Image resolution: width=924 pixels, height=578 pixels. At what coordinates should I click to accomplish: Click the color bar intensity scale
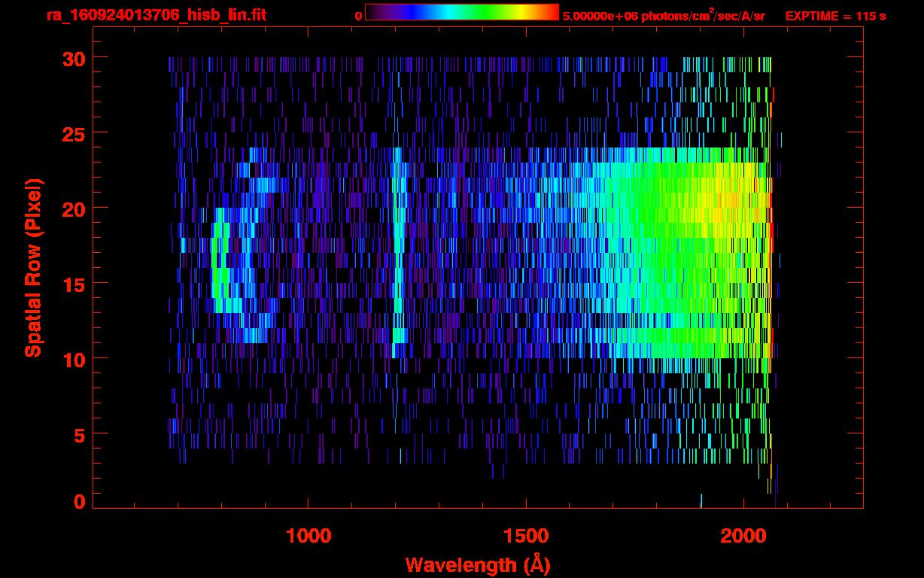pos(462,12)
